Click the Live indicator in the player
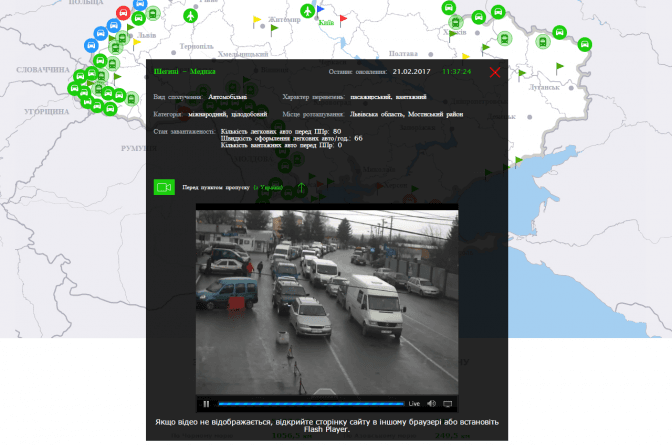The height and width of the screenshot is (445, 672). 414,404
